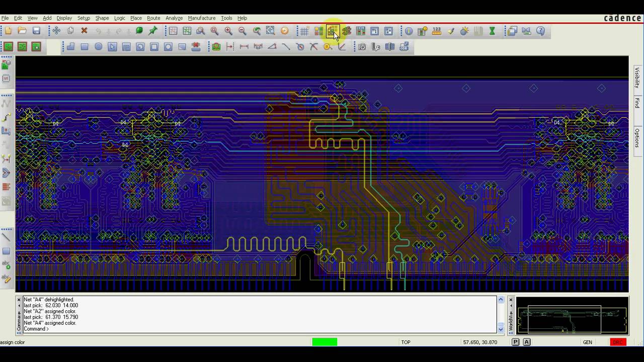This screenshot has width=644, height=362.
Task: Select the Shape Add Rectangle tool
Action: [x=85, y=47]
